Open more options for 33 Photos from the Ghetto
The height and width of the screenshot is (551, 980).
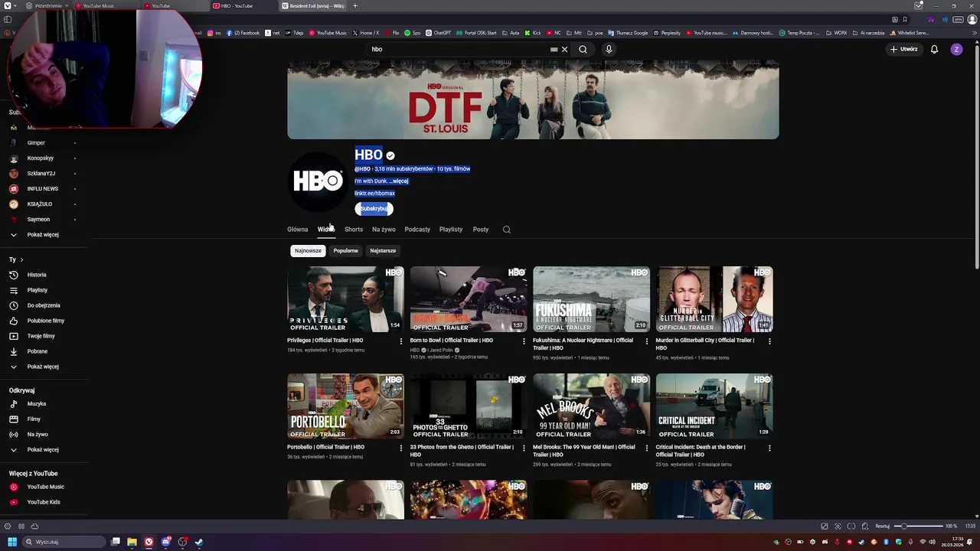coord(524,448)
